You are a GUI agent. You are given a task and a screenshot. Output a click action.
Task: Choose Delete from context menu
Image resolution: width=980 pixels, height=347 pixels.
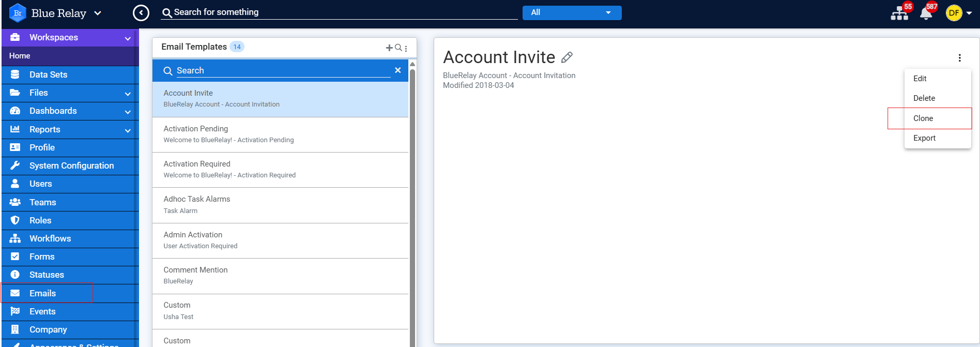click(938, 98)
